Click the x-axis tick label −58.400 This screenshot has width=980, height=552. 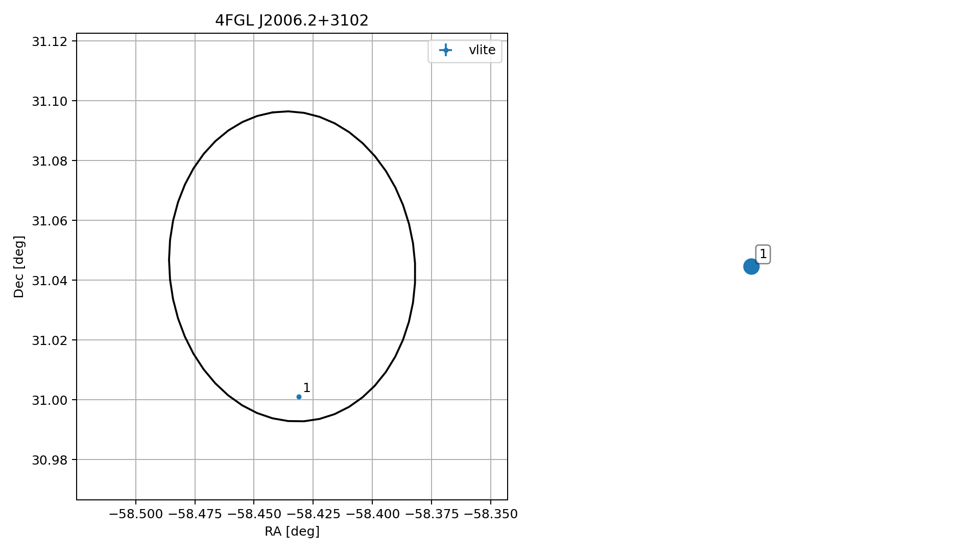372,514
